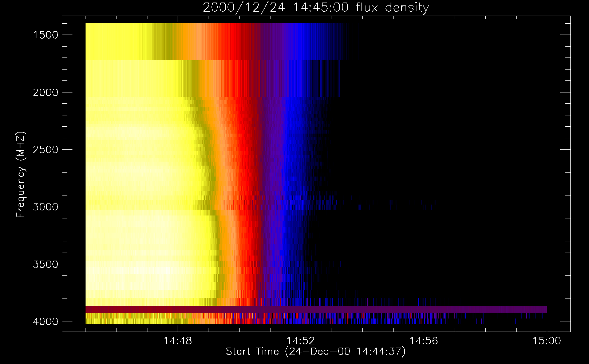Click the plot title '2000/12/24 14:45:00 flux density'
This screenshot has height=364, width=589.
316,7
